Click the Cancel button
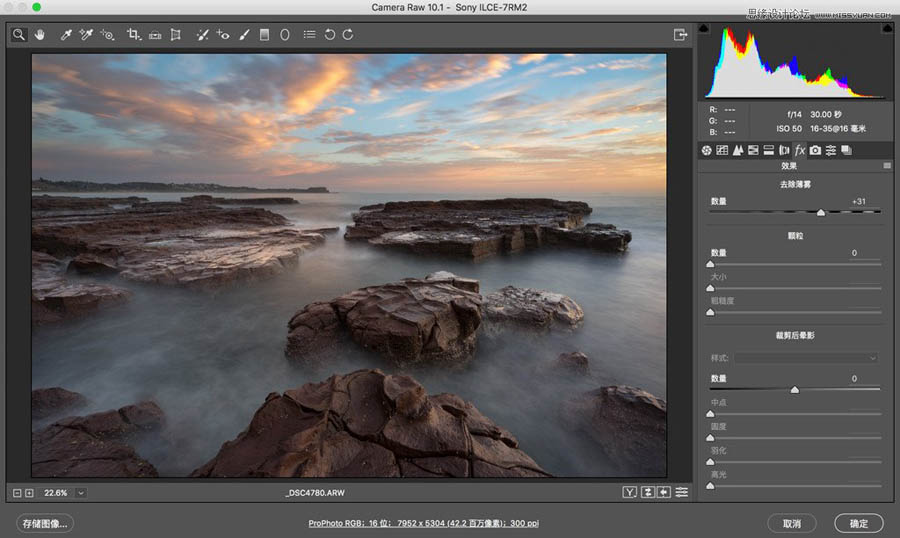Viewport: 900px width, 538px height. click(x=792, y=524)
